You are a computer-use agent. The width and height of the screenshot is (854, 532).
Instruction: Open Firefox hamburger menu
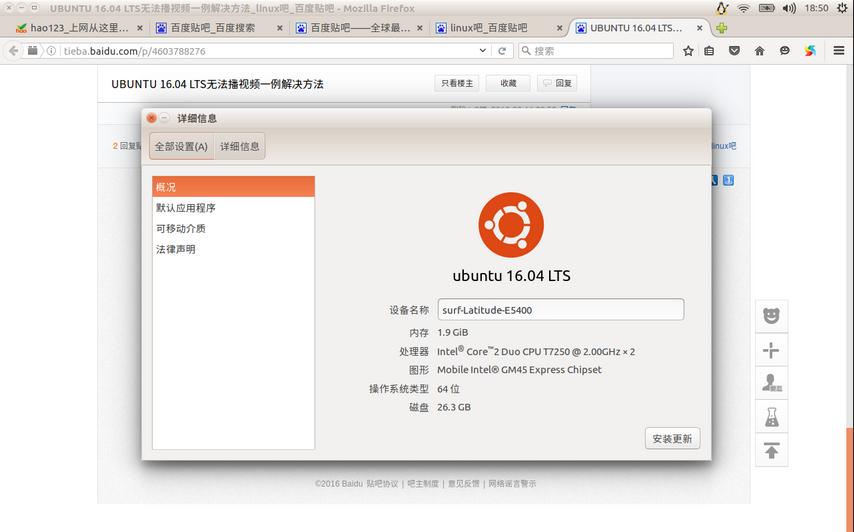pos(839,51)
